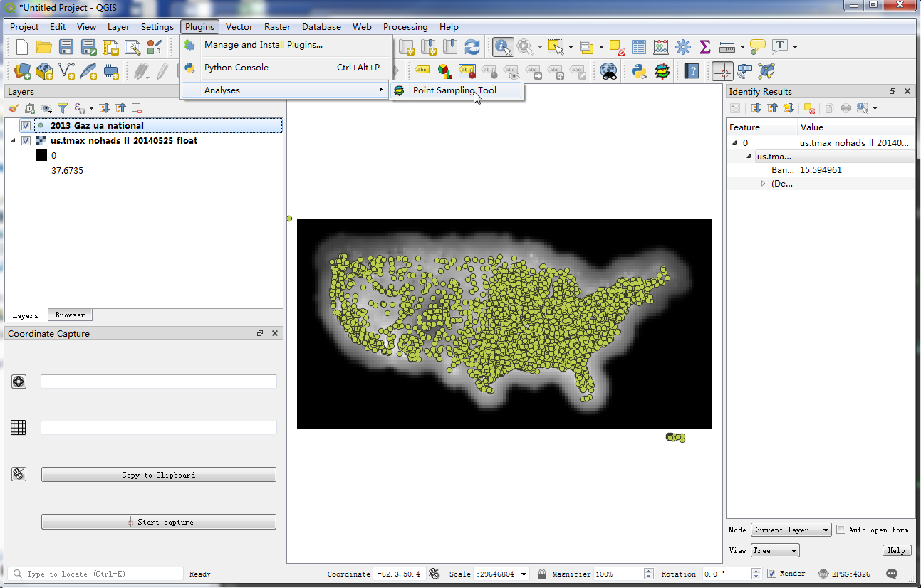Image resolution: width=921 pixels, height=588 pixels.
Task: Collapse the us.tmax_nohads layer legend
Action: coord(13,140)
